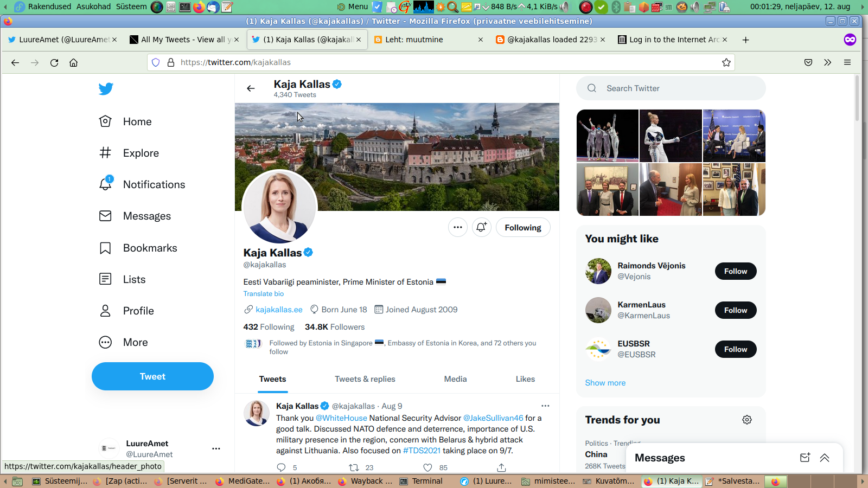The height and width of the screenshot is (488, 868).
Task: Open kajakallas.ee website link
Action: (x=279, y=310)
